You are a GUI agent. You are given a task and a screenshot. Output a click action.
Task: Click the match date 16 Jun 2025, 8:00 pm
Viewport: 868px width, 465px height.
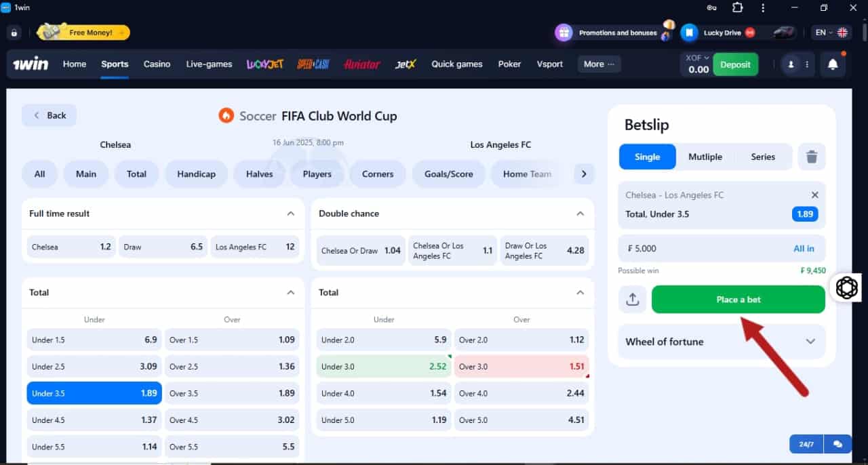[309, 143]
